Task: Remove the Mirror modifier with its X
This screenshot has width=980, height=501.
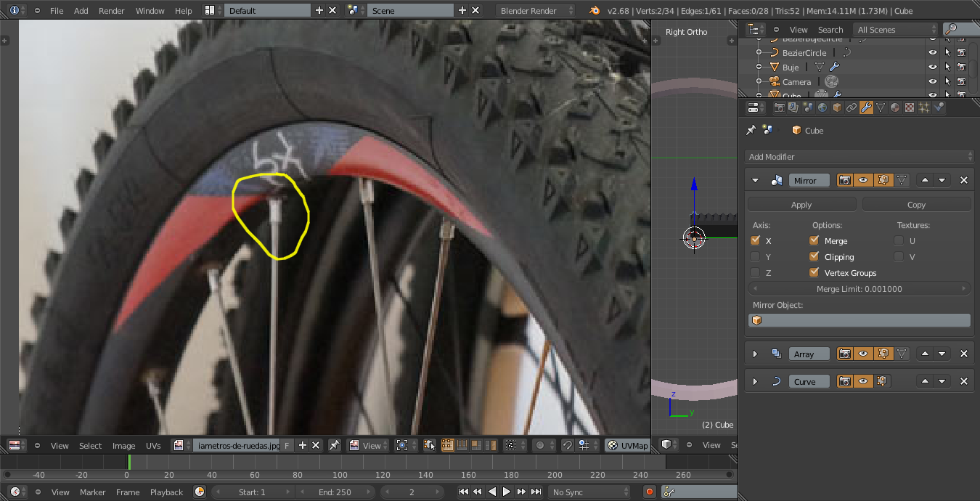Action: [x=964, y=180]
